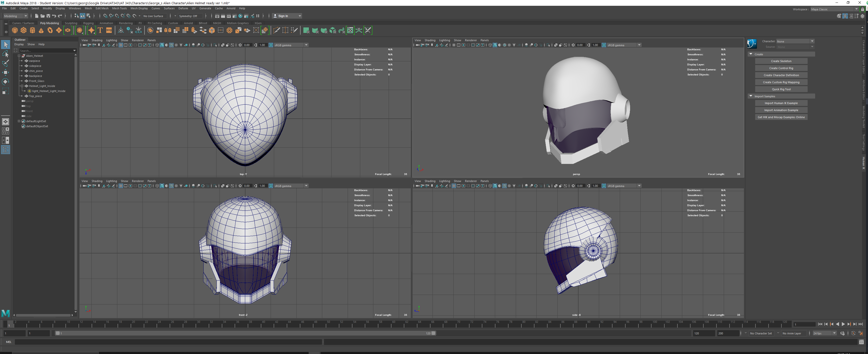Create a polygon cube from the shelf
Viewport: 868px width, 354px height.
[24, 30]
